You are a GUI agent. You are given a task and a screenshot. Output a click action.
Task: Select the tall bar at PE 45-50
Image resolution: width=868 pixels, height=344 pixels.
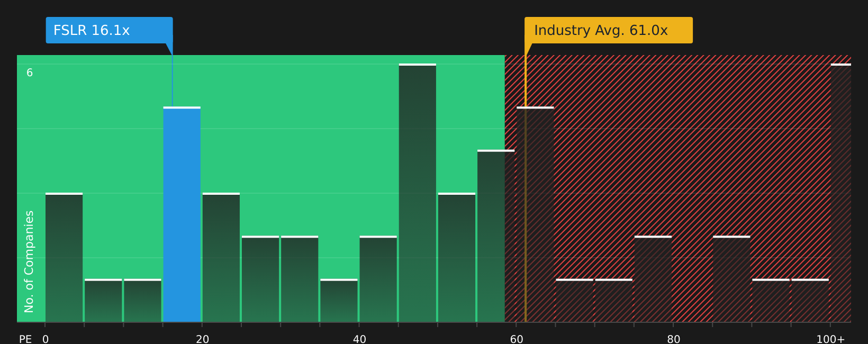[418, 193]
